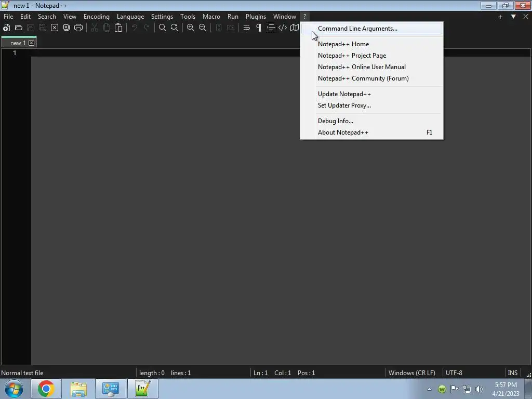This screenshot has width=532, height=399.
Task: Open the Windows Start button
Action: (x=14, y=389)
